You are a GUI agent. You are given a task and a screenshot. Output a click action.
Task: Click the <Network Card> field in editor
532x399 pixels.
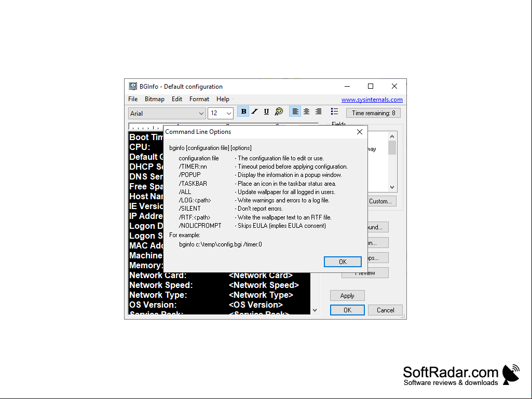point(261,276)
